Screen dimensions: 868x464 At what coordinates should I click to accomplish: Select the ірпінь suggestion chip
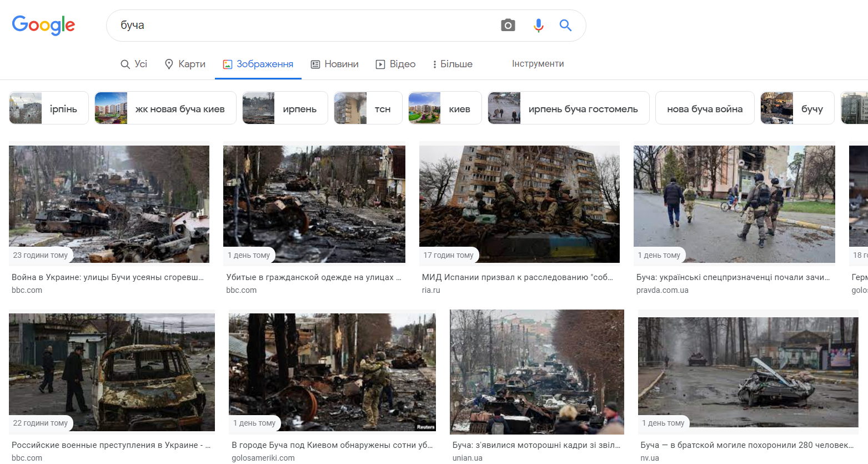pyautogui.click(x=49, y=108)
